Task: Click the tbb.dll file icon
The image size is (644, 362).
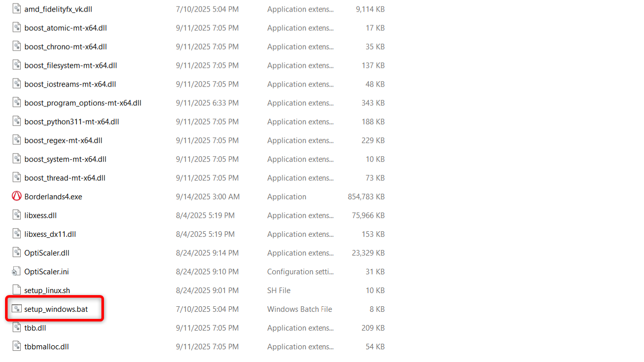Action: [x=17, y=328]
